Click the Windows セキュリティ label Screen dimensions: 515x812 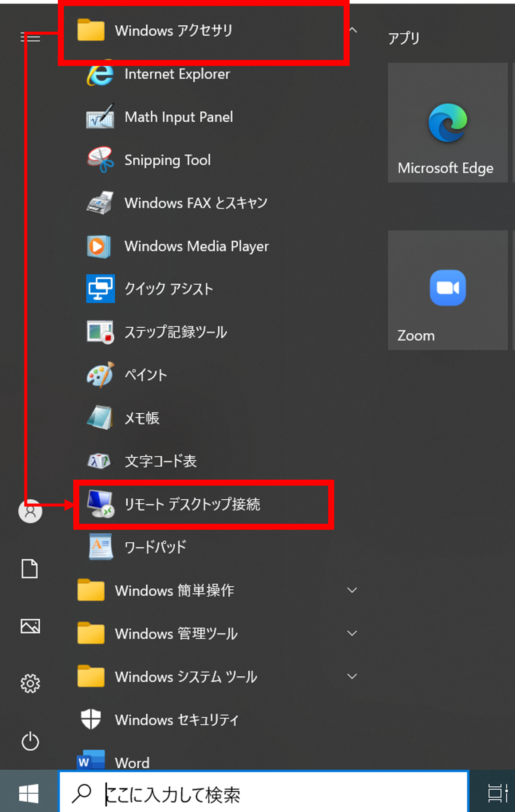point(177,719)
